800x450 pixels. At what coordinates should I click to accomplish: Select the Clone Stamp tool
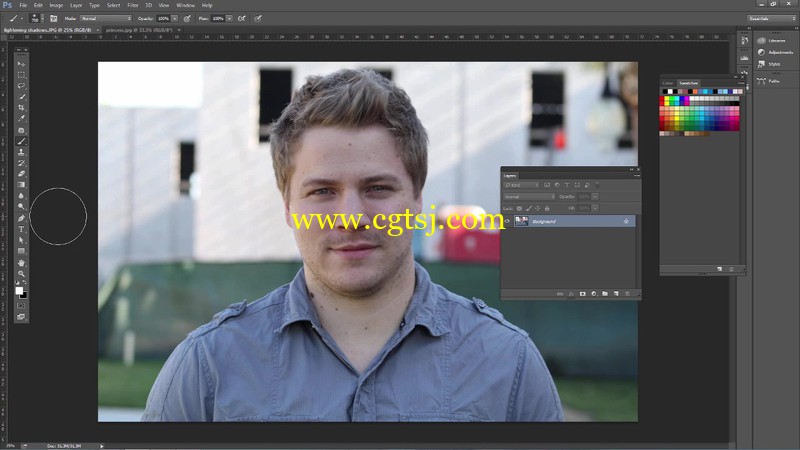21,152
